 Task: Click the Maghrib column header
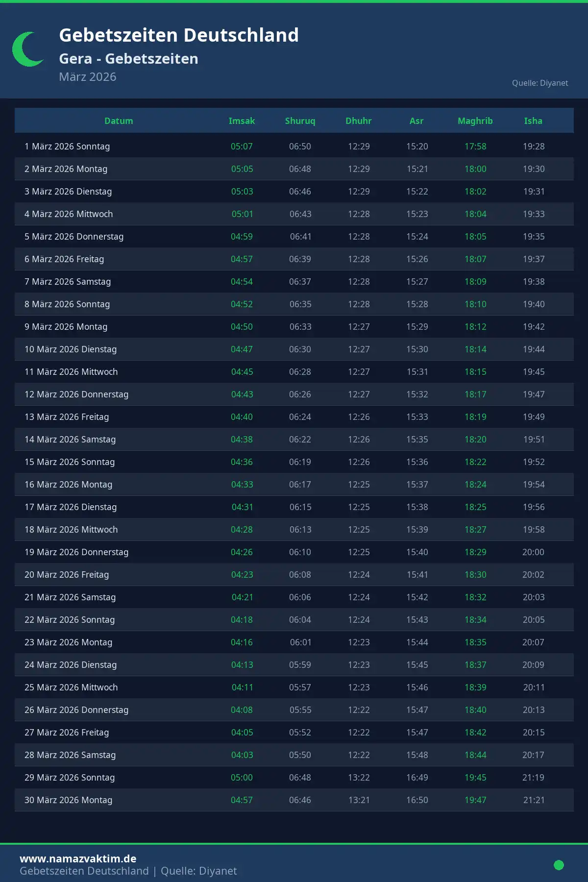475,121
